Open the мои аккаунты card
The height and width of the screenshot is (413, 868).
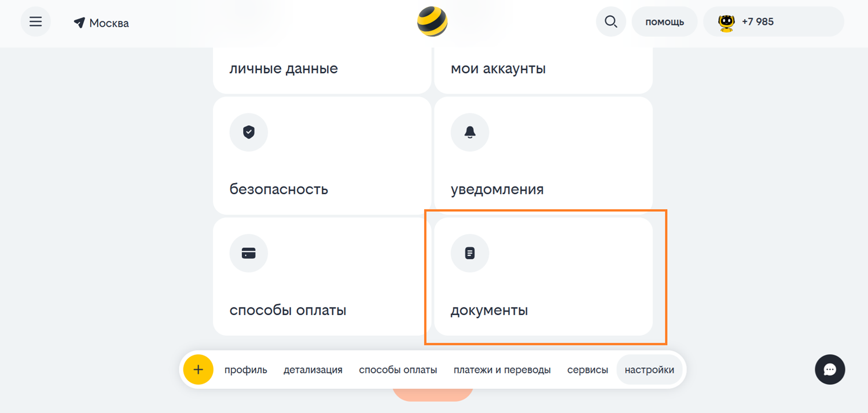543,70
